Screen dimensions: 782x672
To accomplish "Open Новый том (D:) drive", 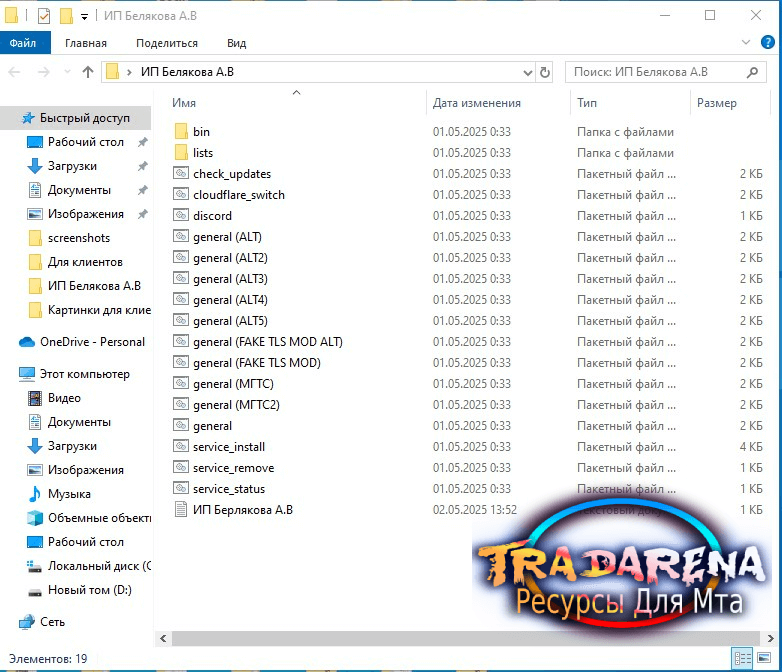I will [x=90, y=590].
